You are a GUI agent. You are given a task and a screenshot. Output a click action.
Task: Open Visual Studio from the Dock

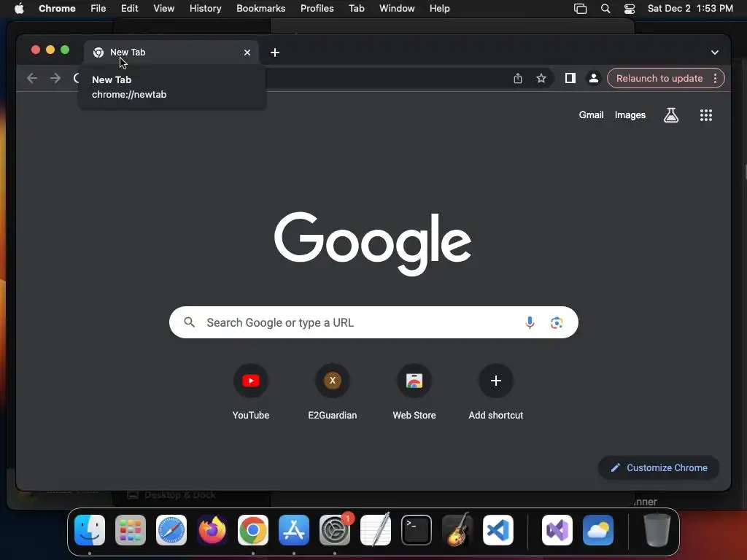point(557,530)
